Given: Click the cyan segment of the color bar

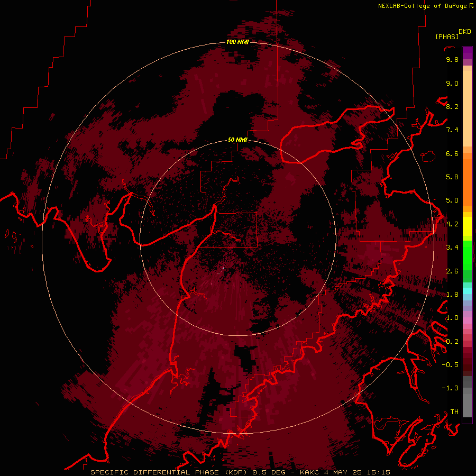Looking at the screenshot, I should tap(467, 291).
